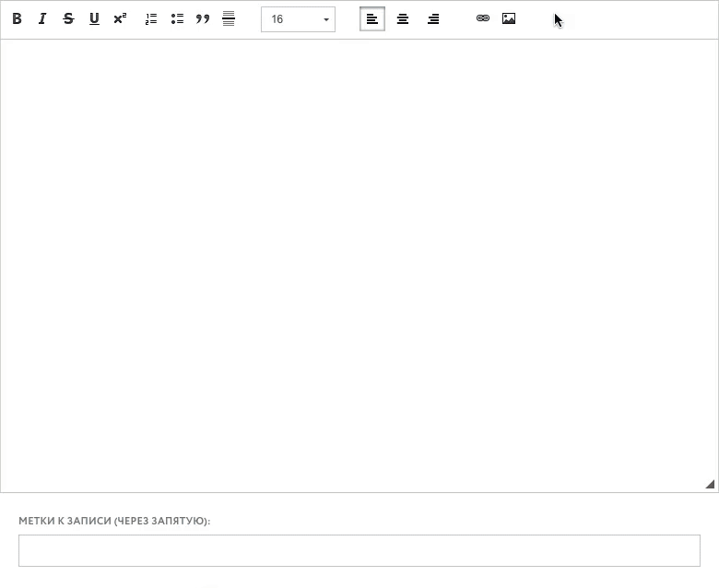Toggle bold formatting in the editor toolbar
This screenshot has height=588, width=719.
point(17,18)
